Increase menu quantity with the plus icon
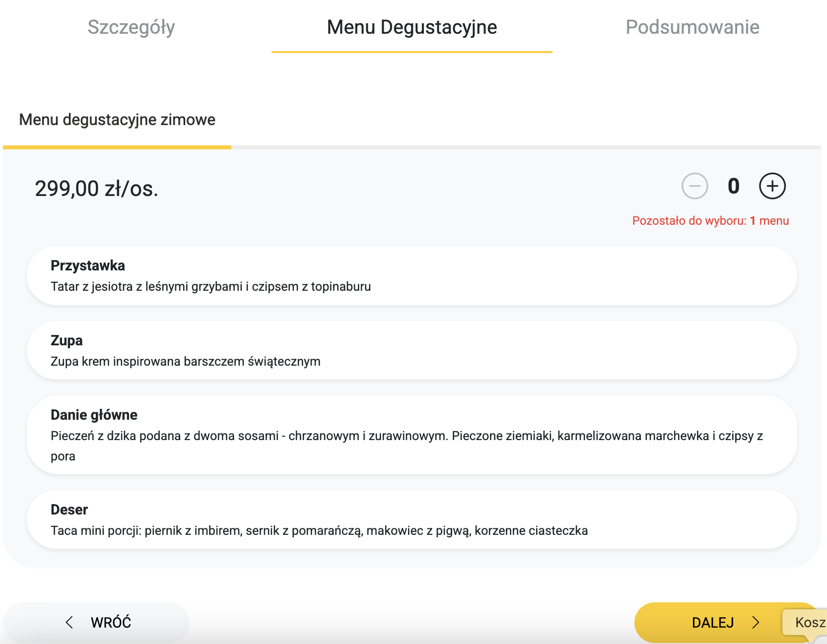 coord(772,186)
